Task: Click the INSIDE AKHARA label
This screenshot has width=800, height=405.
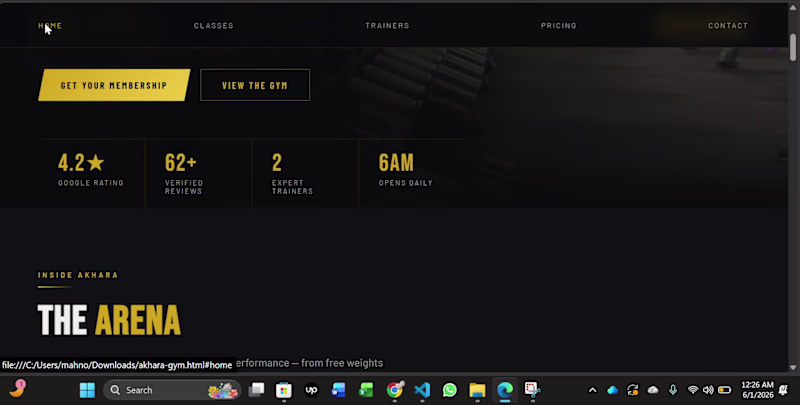Action: (78, 275)
